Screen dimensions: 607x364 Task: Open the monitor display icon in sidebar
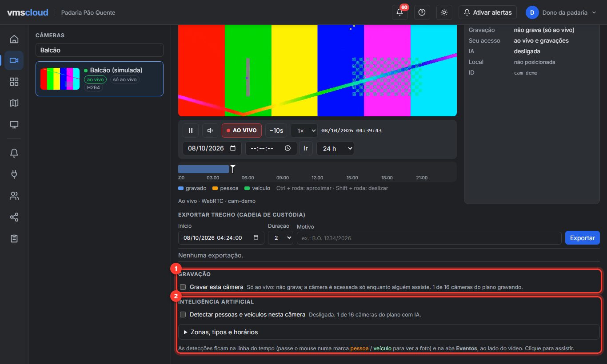[x=14, y=124]
